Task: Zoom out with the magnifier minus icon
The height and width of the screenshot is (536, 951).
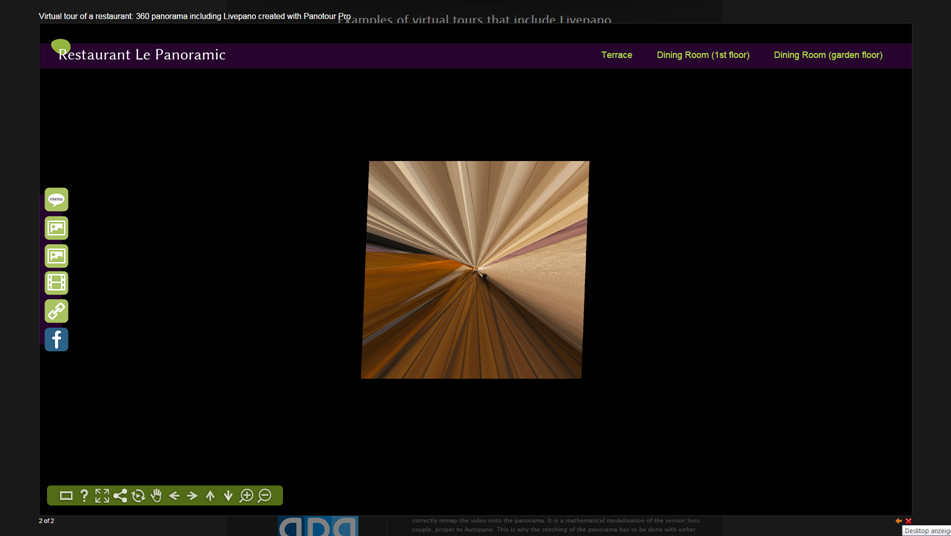Action: 265,496
